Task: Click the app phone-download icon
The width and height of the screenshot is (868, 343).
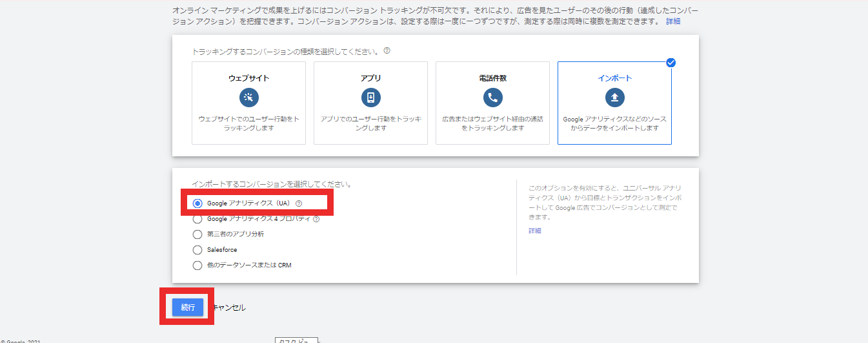Action: [x=370, y=98]
